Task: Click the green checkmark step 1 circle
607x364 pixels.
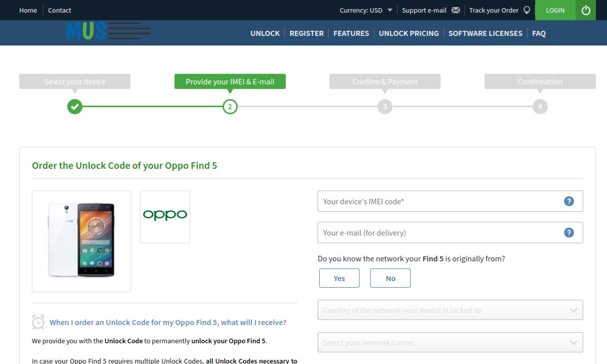Action: coord(74,107)
